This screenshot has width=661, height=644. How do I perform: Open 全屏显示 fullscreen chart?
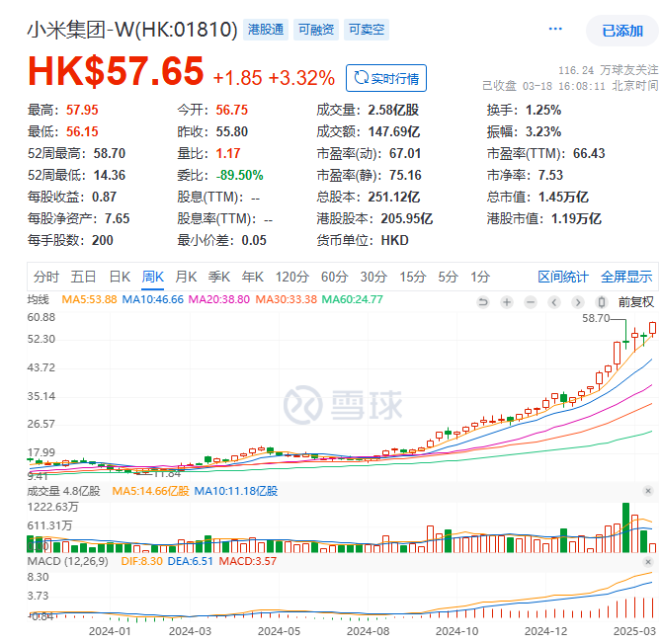click(626, 277)
